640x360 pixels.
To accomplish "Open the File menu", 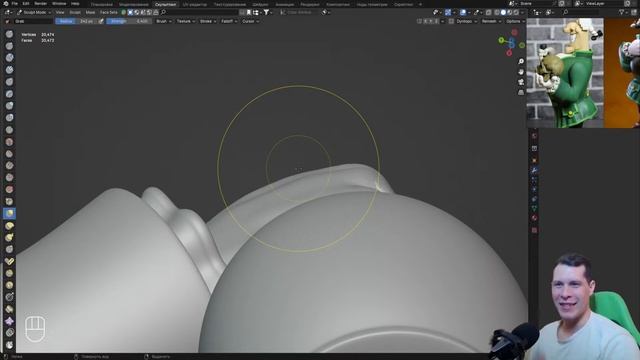I will point(15,3).
